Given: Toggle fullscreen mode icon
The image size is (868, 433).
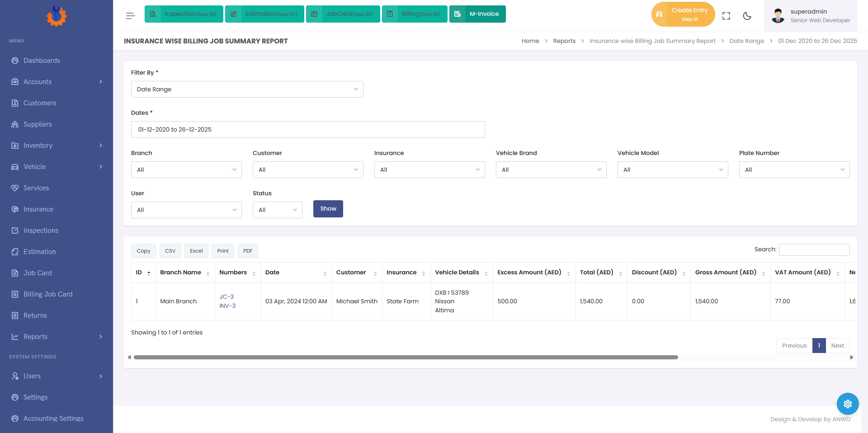Looking at the screenshot, I should pos(726,16).
